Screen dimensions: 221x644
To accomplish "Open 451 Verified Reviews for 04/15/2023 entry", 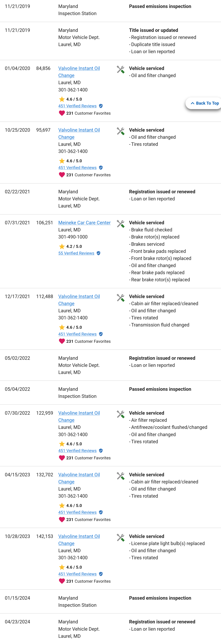I will click(77, 512).
